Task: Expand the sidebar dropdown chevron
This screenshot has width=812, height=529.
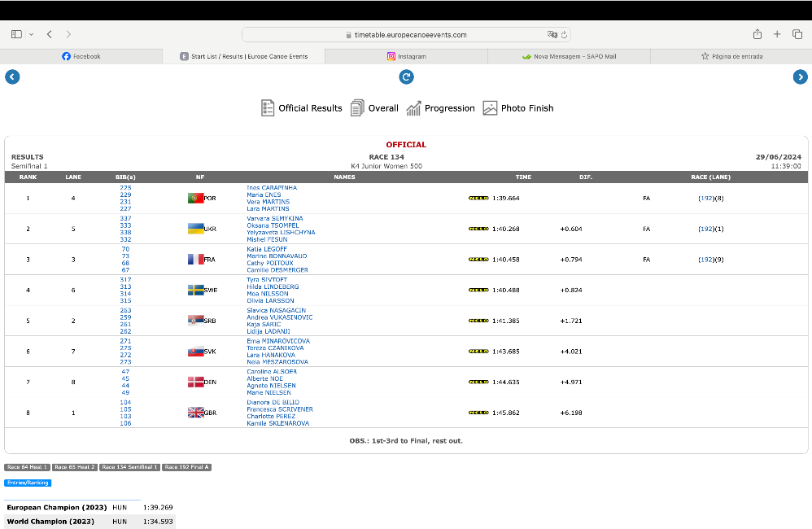Action: pyautogui.click(x=31, y=34)
